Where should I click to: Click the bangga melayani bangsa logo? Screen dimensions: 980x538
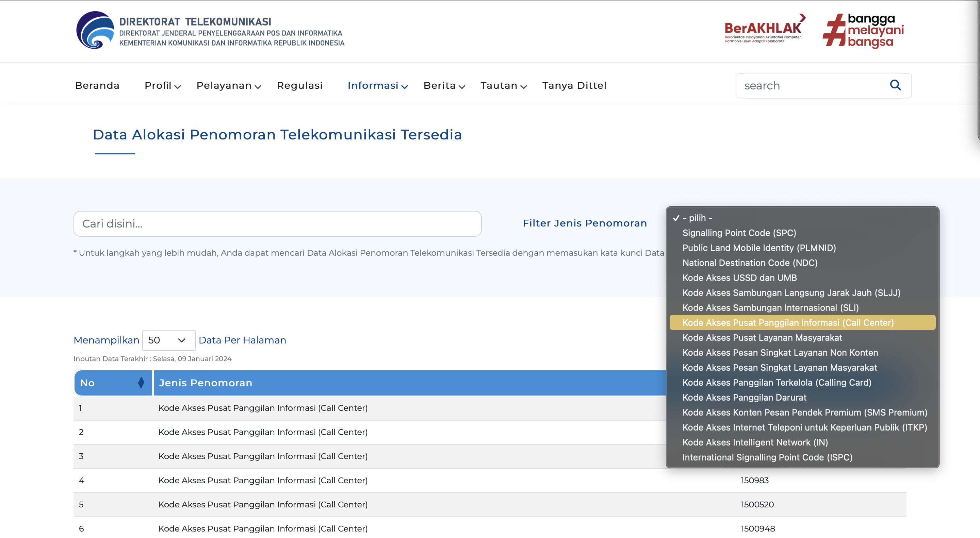tap(863, 31)
